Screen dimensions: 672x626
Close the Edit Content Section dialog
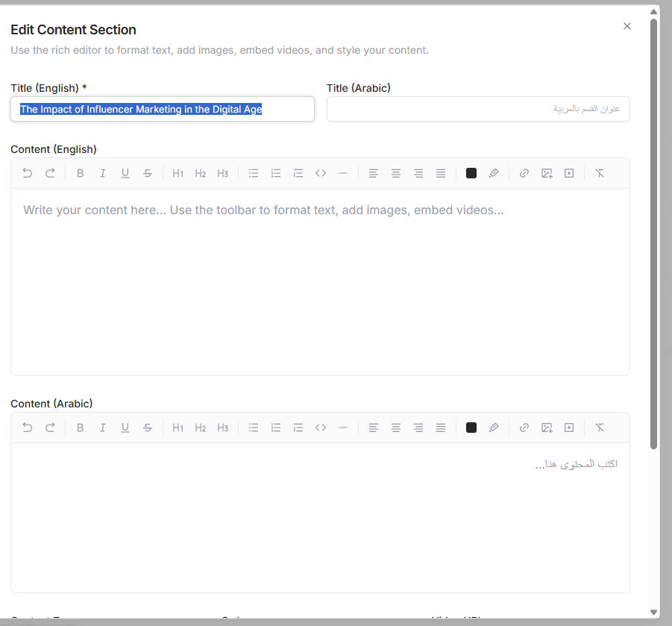627,26
